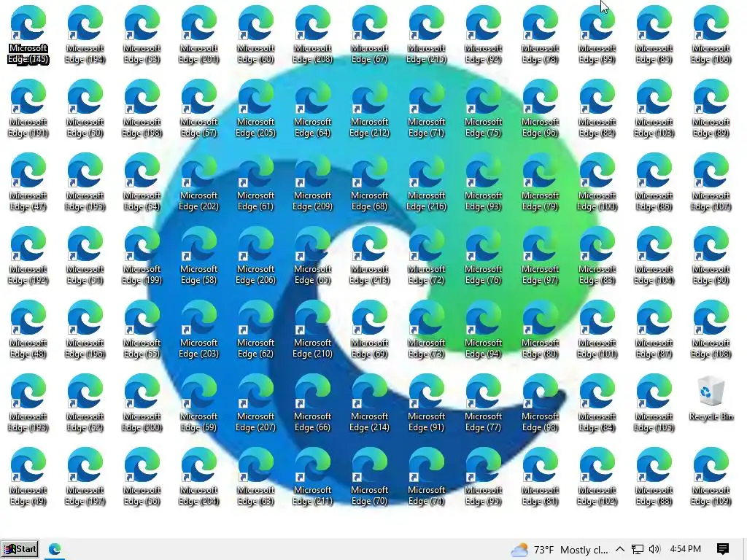The image size is (747, 560).
Task: Select the Microsoft Edge (194) shortcut icon
Action: (x=85, y=34)
